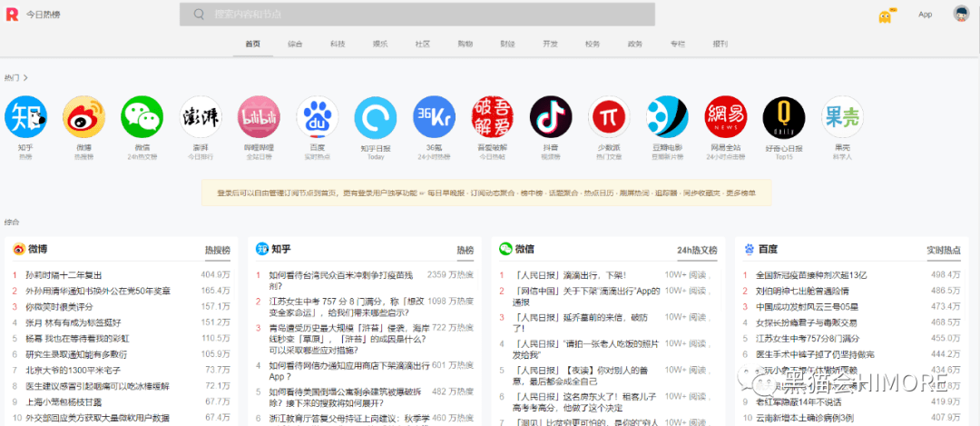Open WeChat article 滴滴出行,下架!
This screenshot has width=980, height=426.
(x=572, y=275)
